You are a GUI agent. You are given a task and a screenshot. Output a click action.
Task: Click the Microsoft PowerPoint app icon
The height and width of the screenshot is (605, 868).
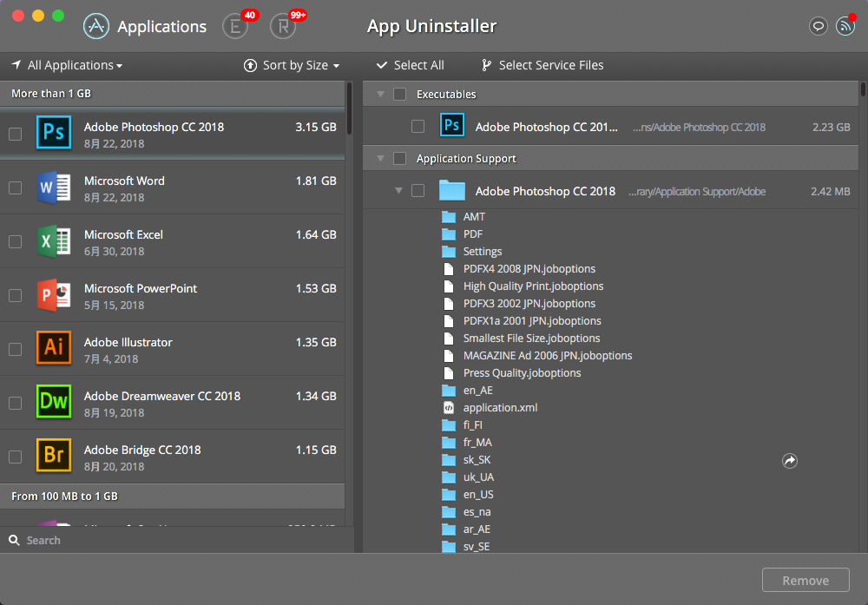[54, 294]
